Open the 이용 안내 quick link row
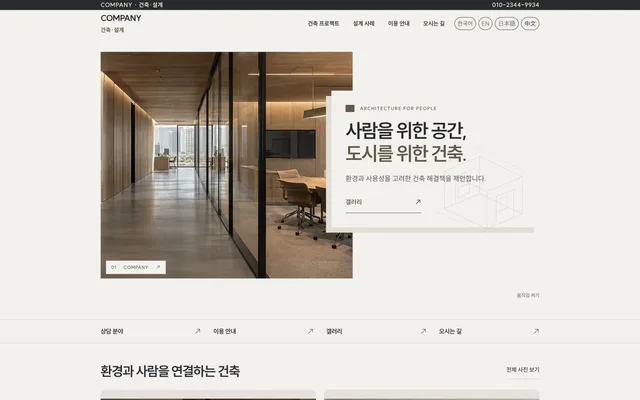 pyautogui.click(x=263, y=331)
